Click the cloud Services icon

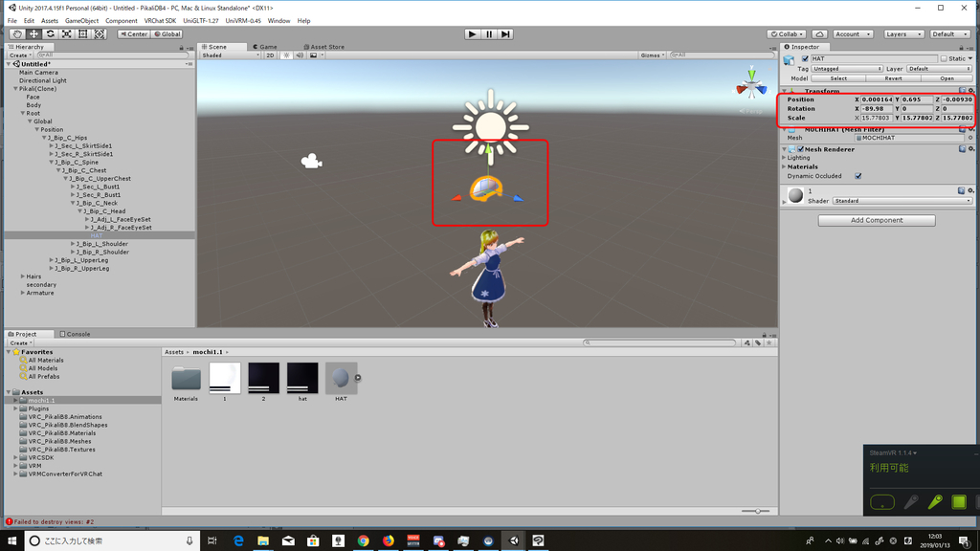tap(819, 33)
